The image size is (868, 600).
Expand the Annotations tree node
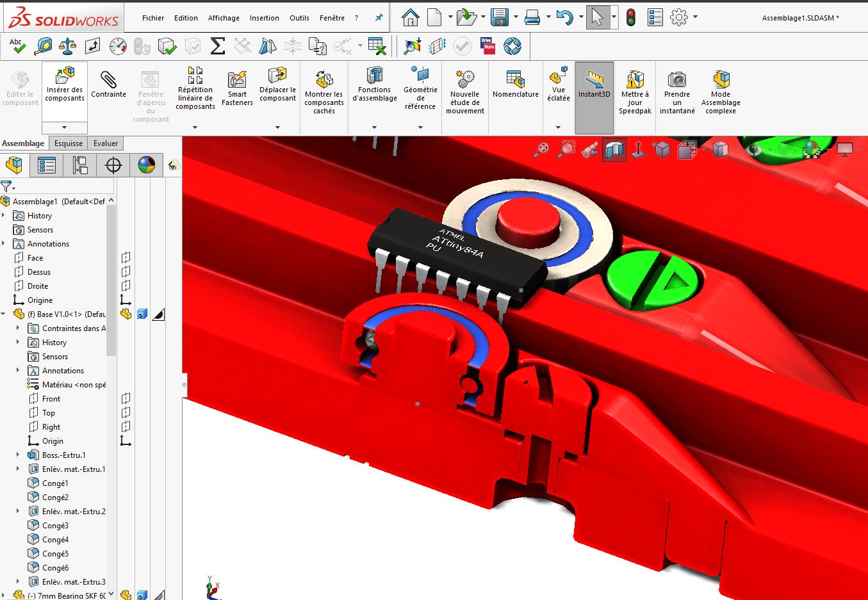coord(4,244)
